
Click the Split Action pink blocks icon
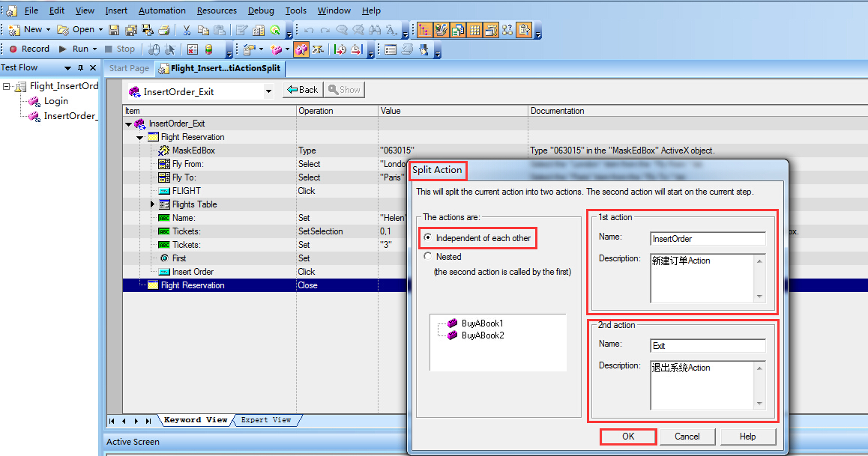[x=301, y=49]
